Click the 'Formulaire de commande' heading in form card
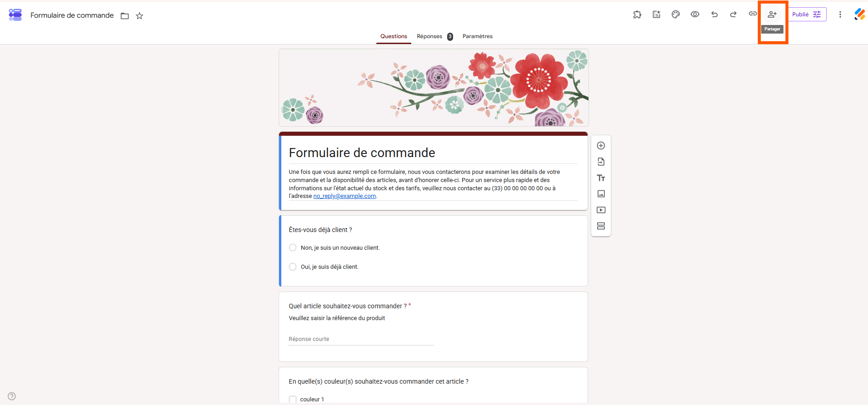This screenshot has width=868, height=405. 362,153
